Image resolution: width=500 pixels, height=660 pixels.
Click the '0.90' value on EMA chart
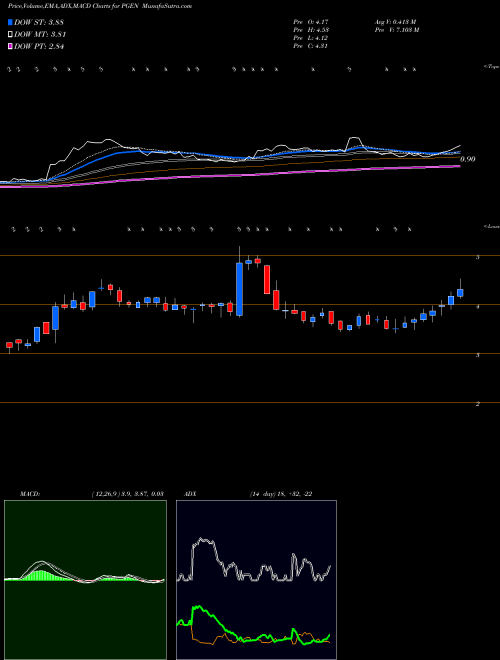[x=468, y=159]
